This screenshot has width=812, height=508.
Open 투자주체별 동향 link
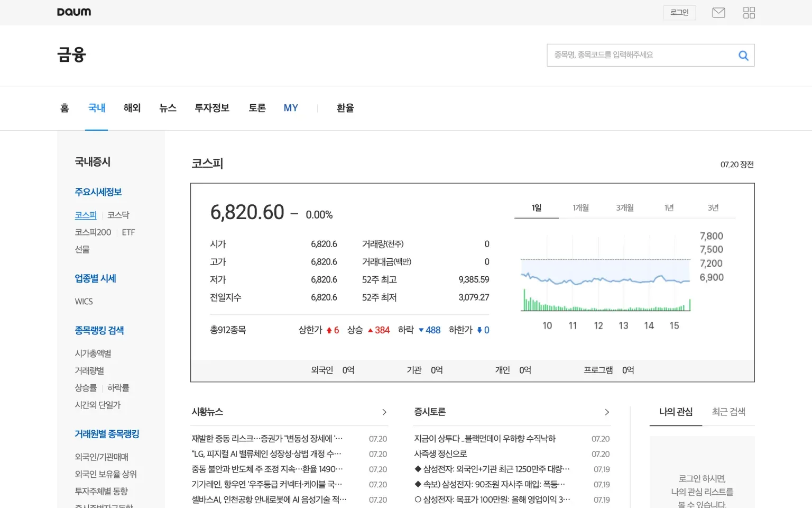click(x=101, y=491)
